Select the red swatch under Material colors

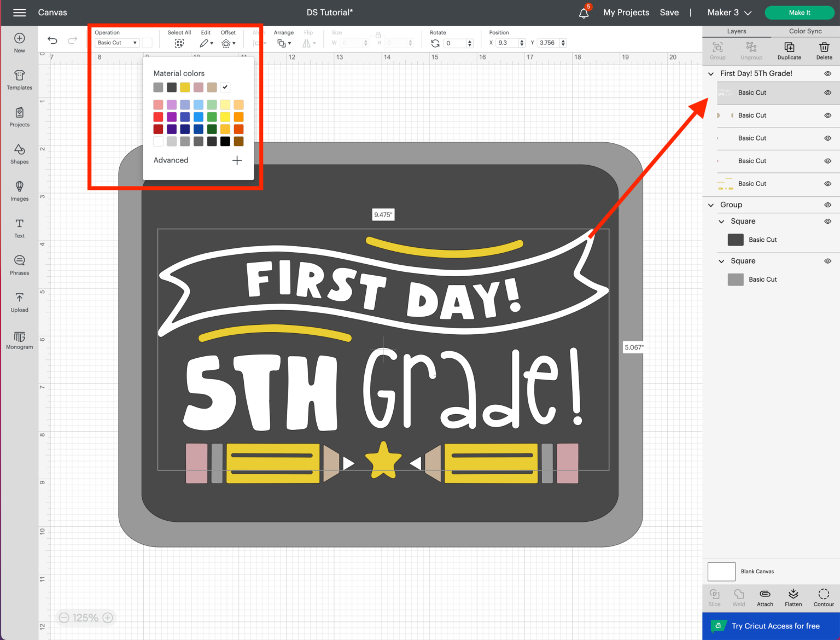pos(158,117)
